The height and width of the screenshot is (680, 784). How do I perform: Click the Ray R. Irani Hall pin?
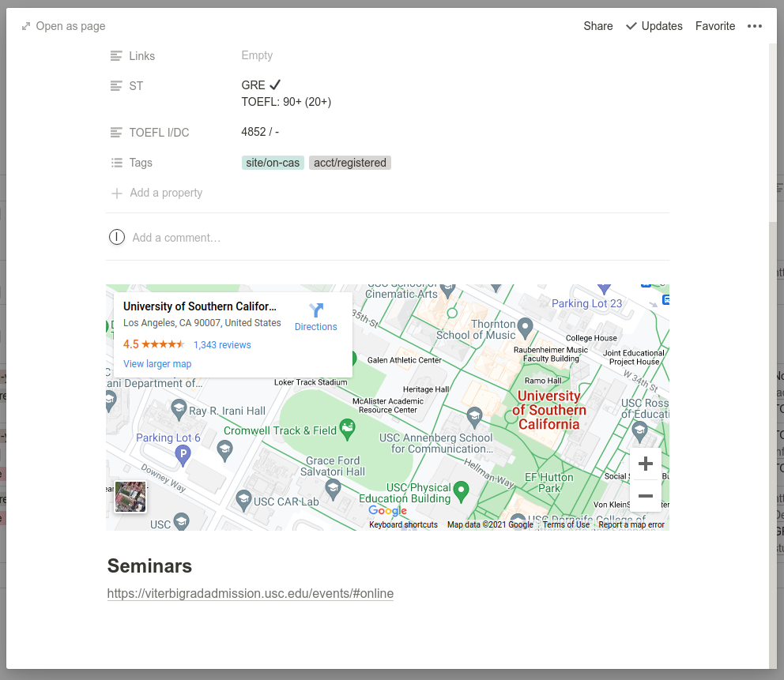point(179,410)
